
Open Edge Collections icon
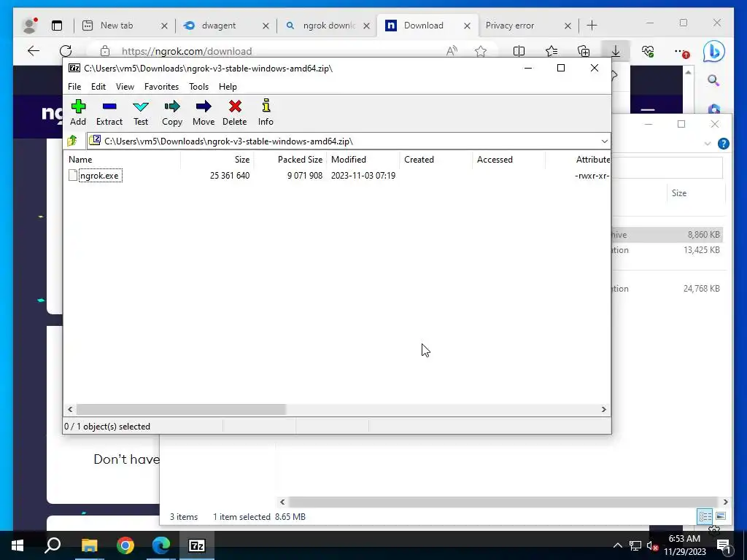(584, 51)
